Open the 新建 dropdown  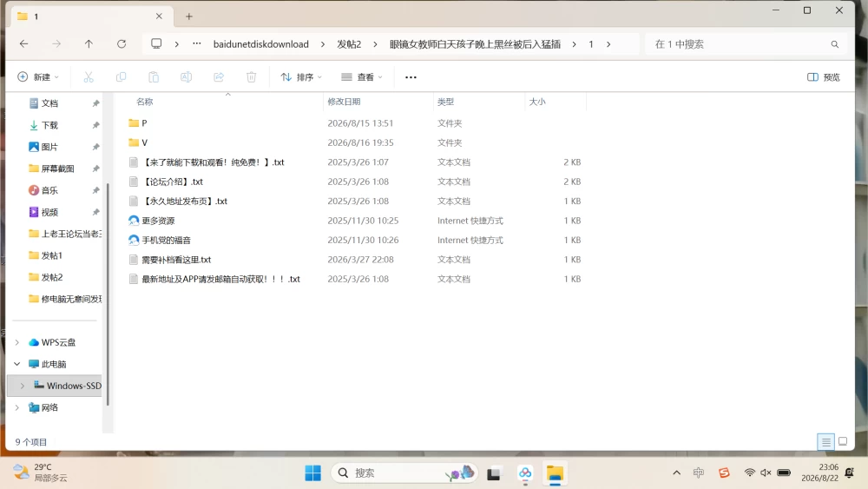(38, 77)
